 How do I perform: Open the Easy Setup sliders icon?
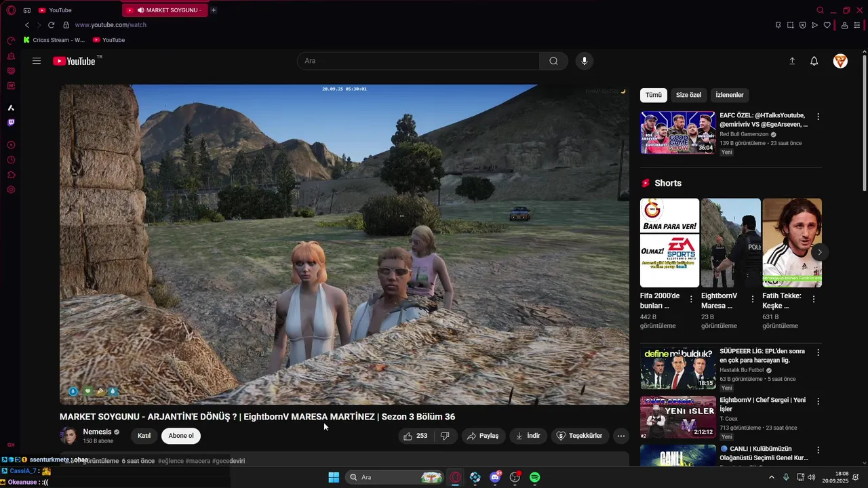point(857,25)
